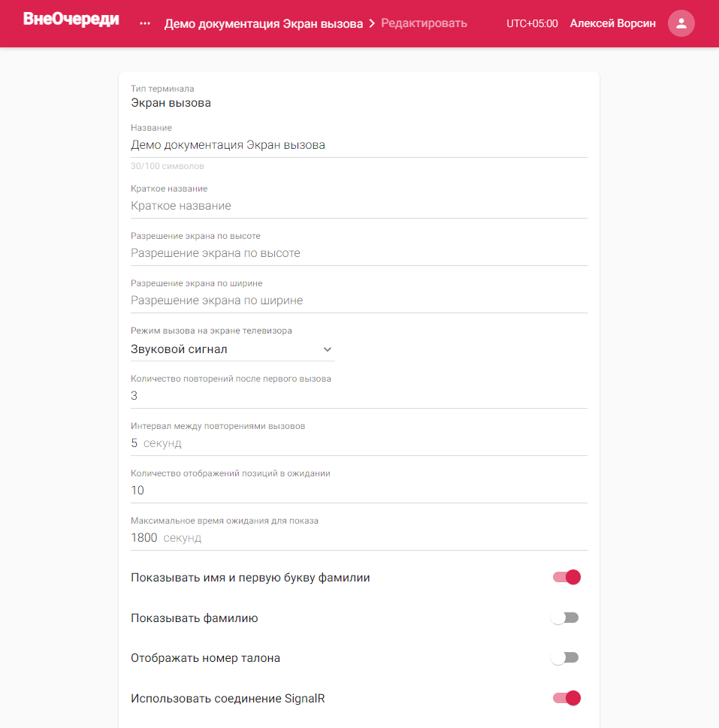Click the Алексей Ворсин username
This screenshot has width=719, height=728.
point(613,24)
